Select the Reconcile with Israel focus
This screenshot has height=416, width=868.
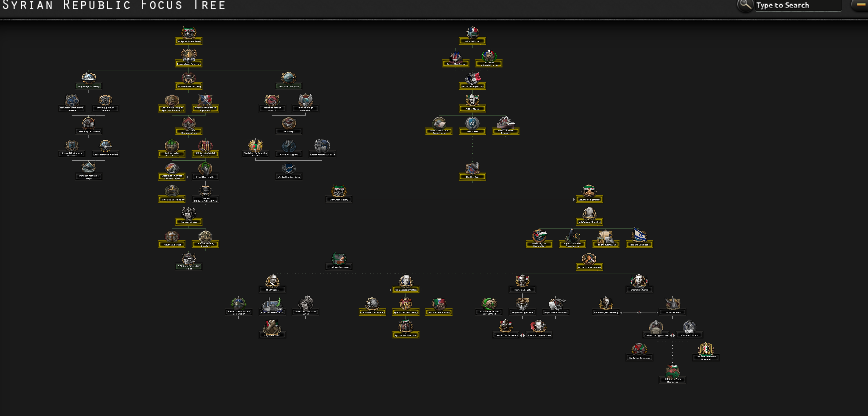(639, 239)
